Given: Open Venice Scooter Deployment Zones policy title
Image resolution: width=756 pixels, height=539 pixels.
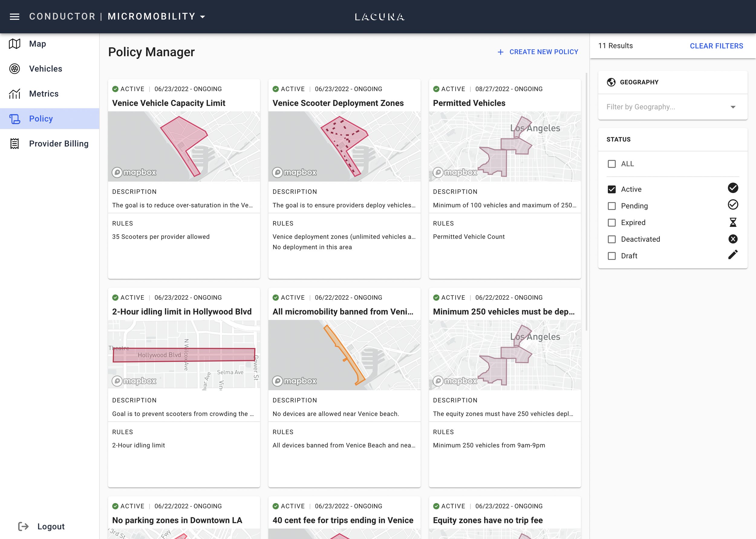Looking at the screenshot, I should (x=338, y=103).
